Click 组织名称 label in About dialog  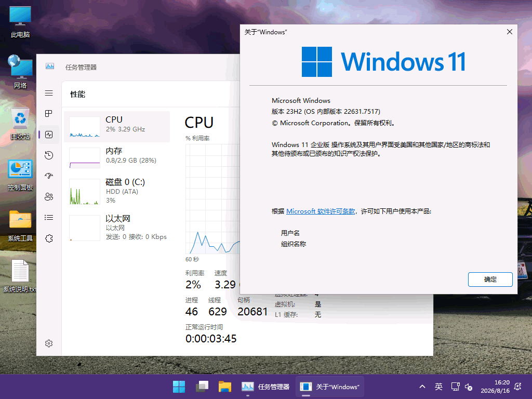(x=294, y=244)
